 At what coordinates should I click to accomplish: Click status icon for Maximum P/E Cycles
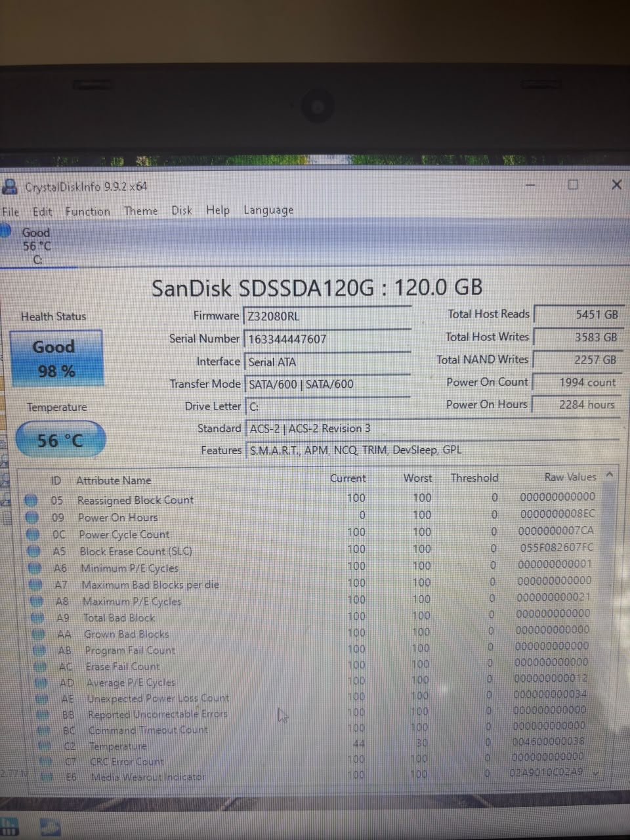(x=37, y=601)
